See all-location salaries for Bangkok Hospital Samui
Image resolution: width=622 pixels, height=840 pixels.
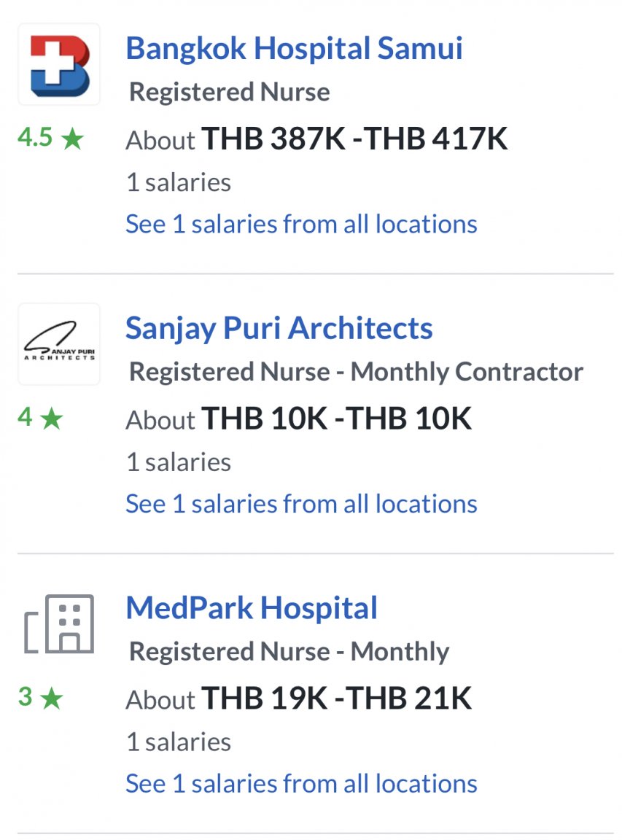click(x=301, y=224)
